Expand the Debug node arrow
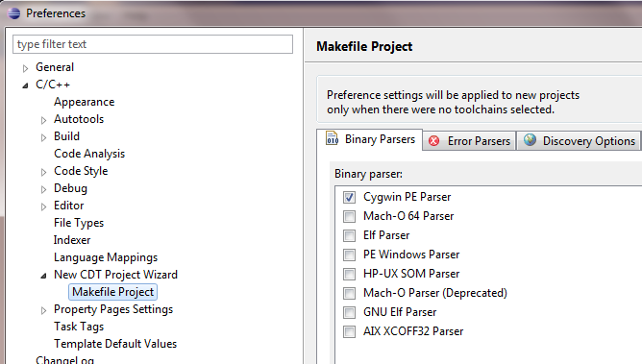The height and width of the screenshot is (364, 642). point(43,189)
